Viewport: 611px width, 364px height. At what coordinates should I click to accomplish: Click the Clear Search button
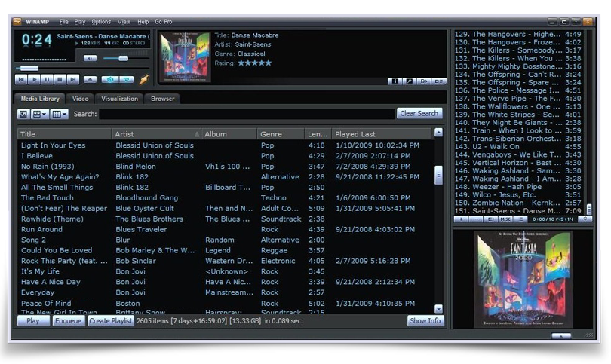coord(419,114)
